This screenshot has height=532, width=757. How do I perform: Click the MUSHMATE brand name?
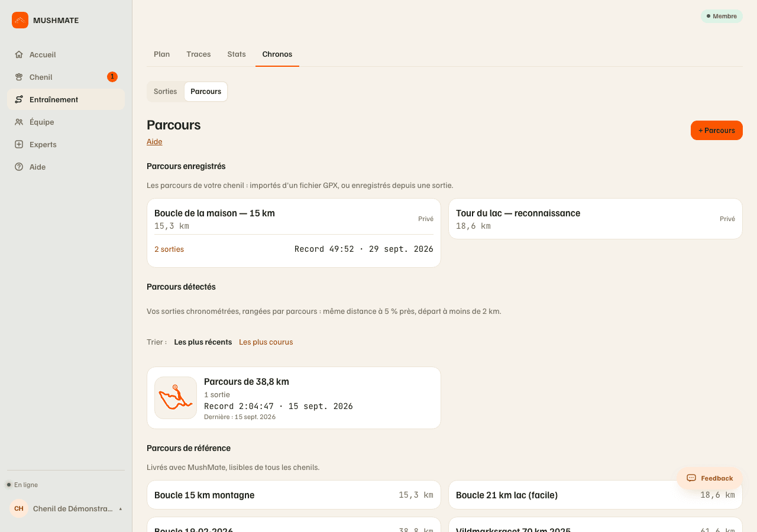coord(56,20)
